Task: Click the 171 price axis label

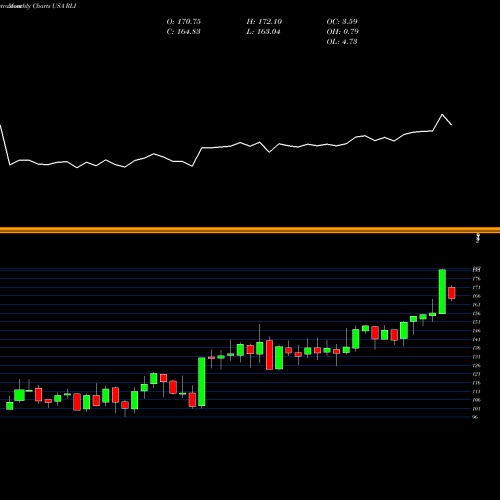Action: pos(477,287)
